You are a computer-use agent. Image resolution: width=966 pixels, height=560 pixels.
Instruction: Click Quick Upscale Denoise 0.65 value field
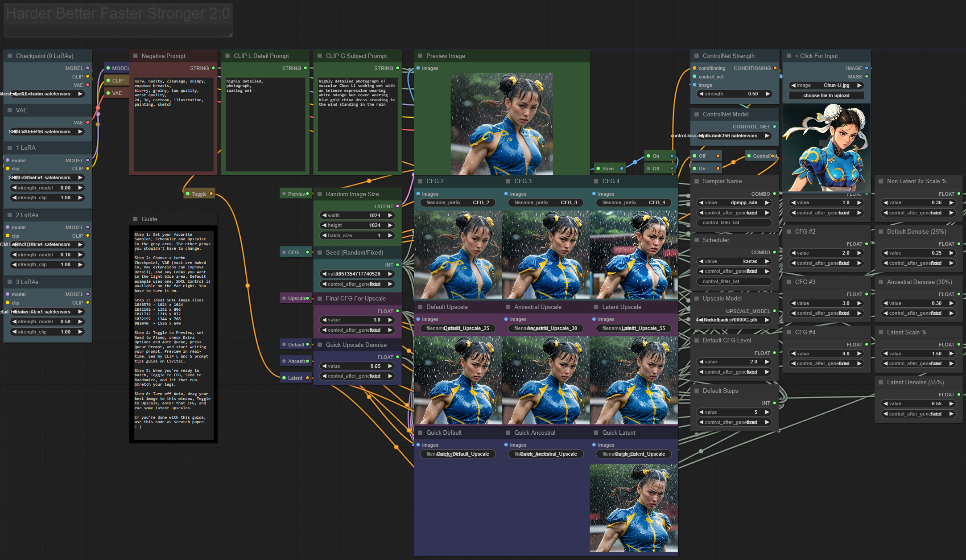tap(357, 366)
